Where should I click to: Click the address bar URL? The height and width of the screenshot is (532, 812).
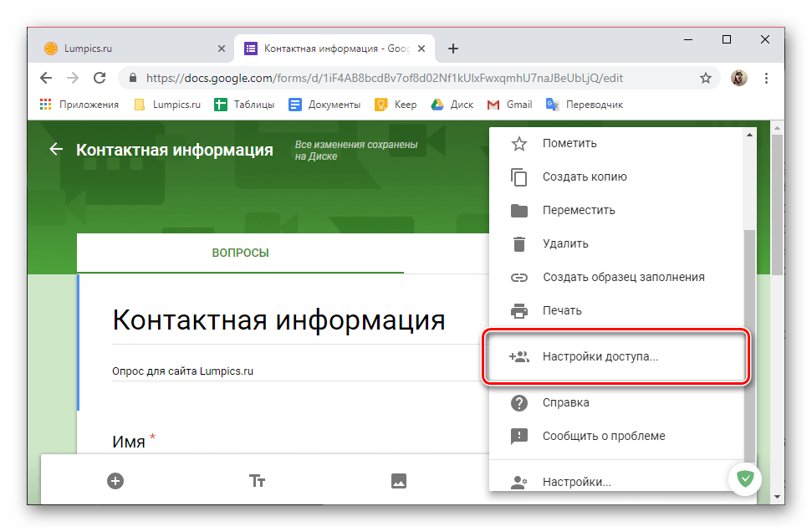pos(384,79)
